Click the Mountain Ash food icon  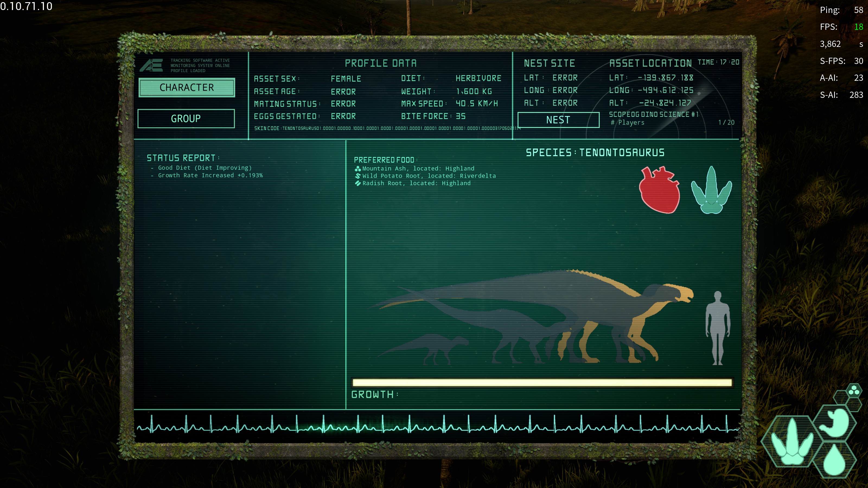tap(358, 169)
